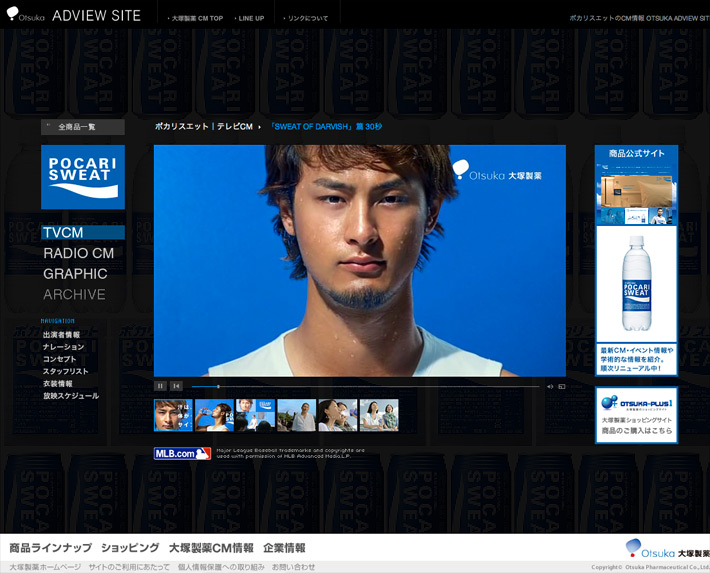Select fourth thumbnail of man outdoors

297,415
